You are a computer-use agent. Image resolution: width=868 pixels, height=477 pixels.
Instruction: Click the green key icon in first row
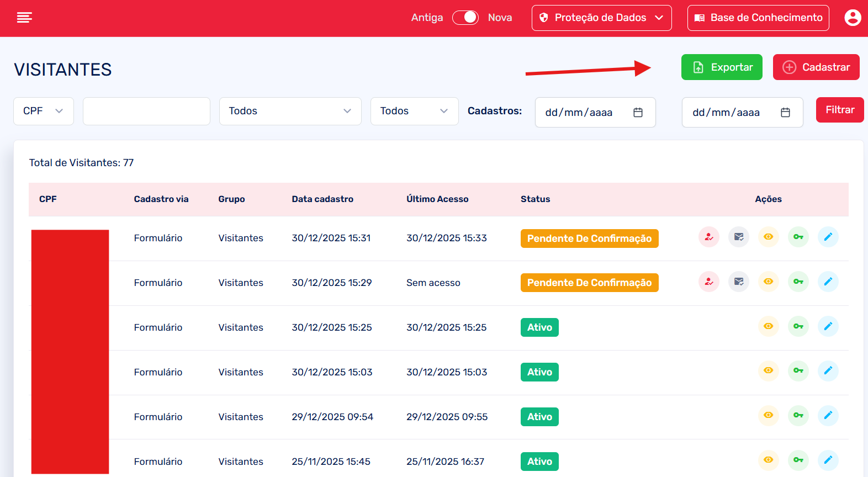[798, 237]
